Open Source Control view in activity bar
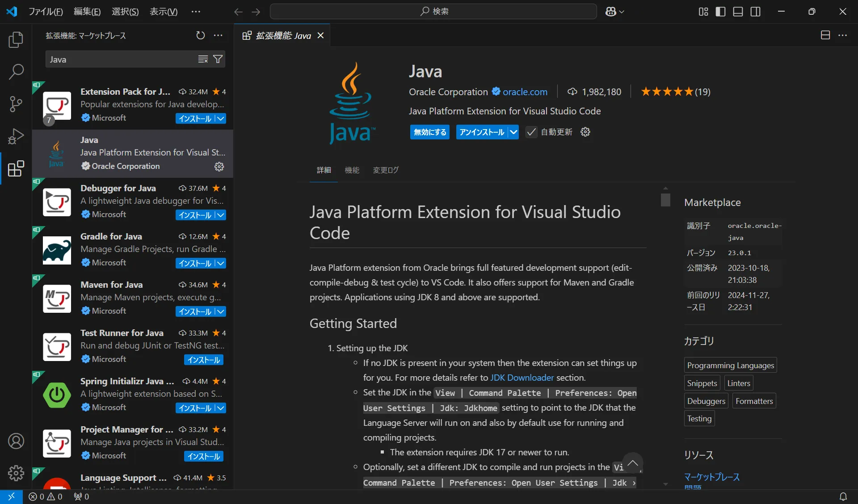This screenshot has height=504, width=858. click(16, 104)
